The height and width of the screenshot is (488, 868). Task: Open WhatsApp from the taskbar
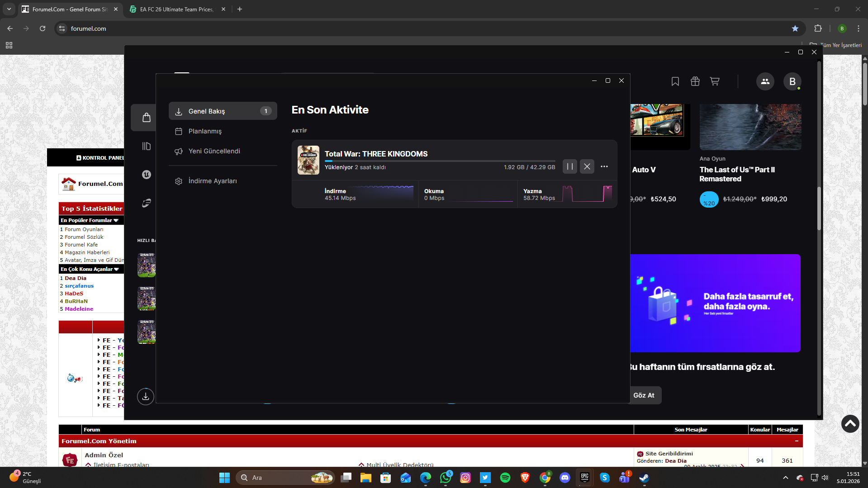(446, 478)
